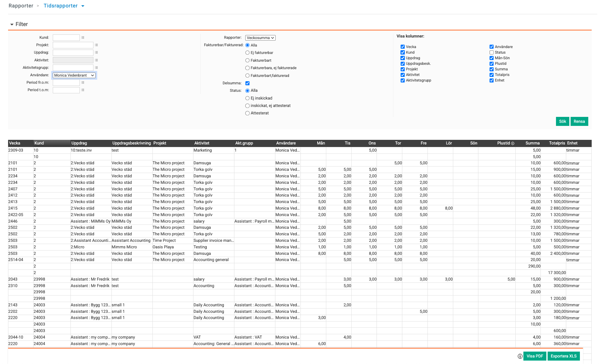Viewport: 601px width, 364px height.
Task: Open the Period fr.o.m date picker icon
Action: pyautogui.click(x=83, y=82)
